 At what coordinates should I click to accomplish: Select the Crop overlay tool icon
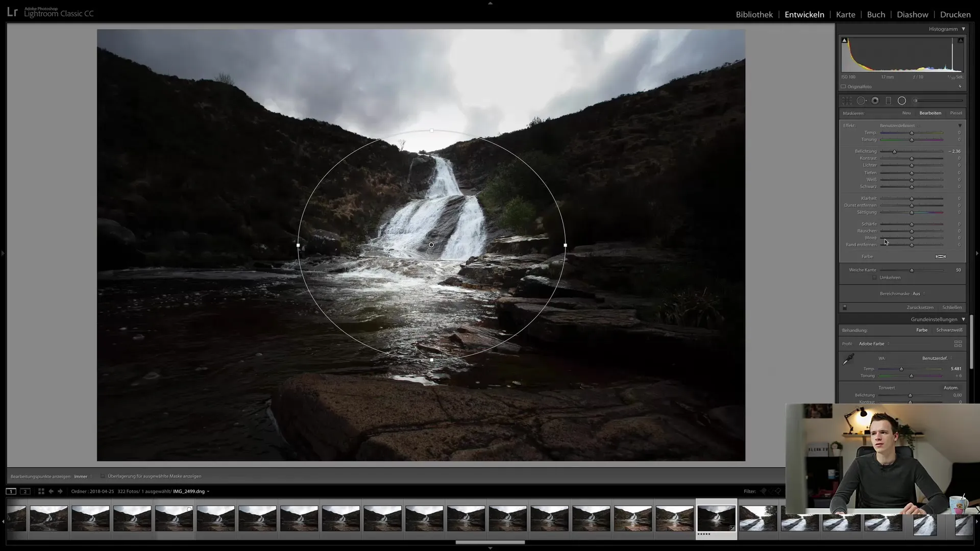click(847, 101)
